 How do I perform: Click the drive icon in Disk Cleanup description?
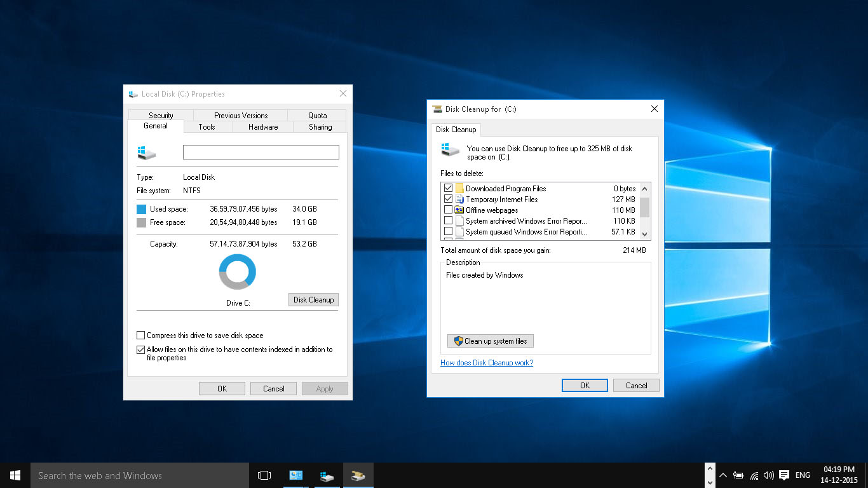(x=450, y=150)
